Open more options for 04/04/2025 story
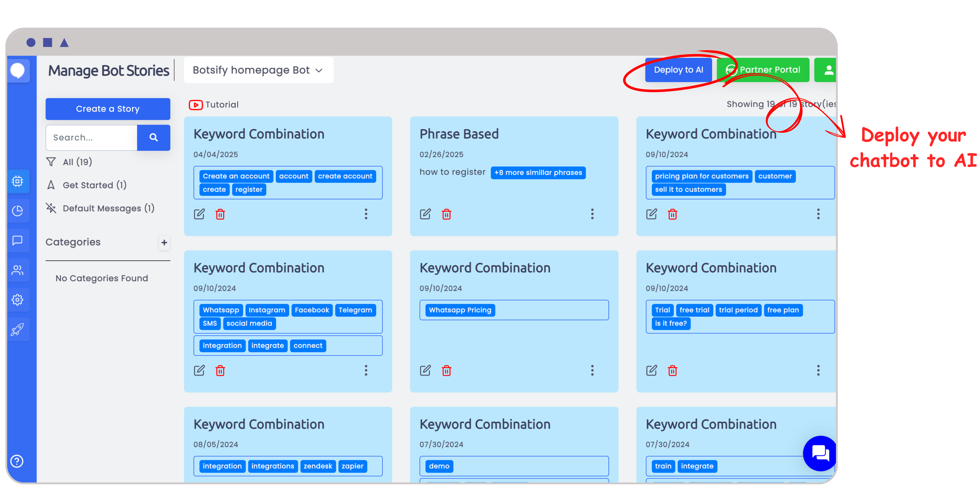This screenshot has height=495, width=980. pyautogui.click(x=366, y=214)
